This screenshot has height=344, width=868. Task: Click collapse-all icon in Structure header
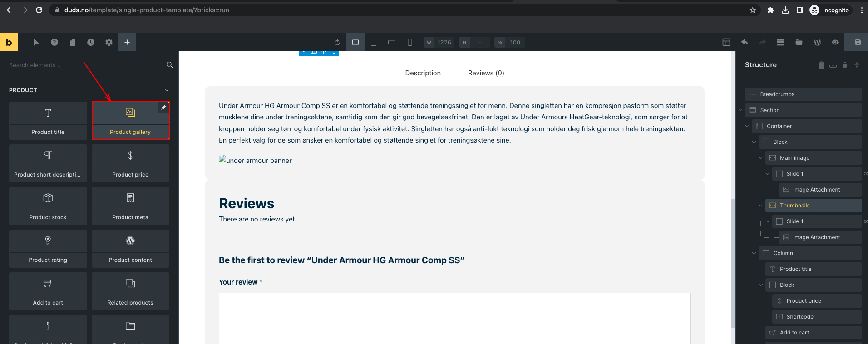click(857, 65)
